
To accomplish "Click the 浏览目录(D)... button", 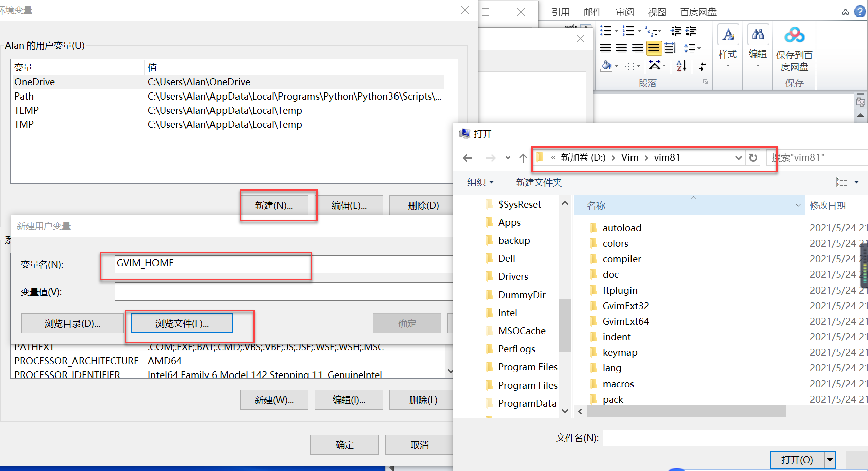I will click(72, 323).
